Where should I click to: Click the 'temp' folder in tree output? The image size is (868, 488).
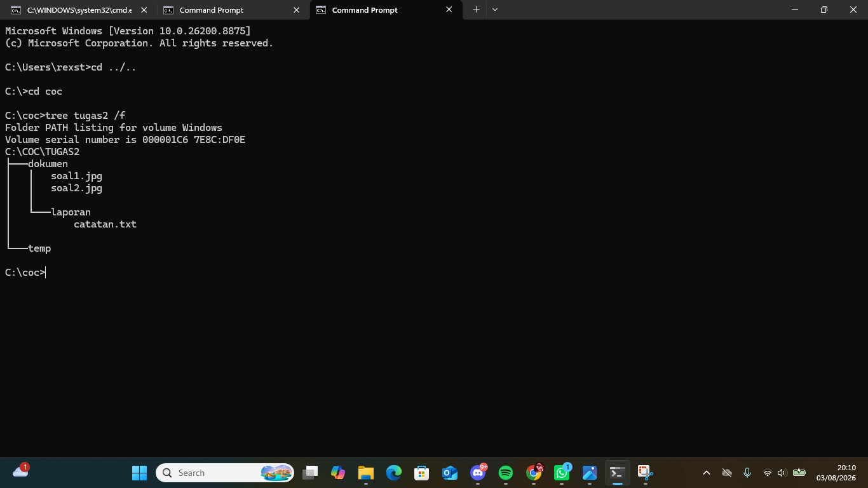point(39,248)
